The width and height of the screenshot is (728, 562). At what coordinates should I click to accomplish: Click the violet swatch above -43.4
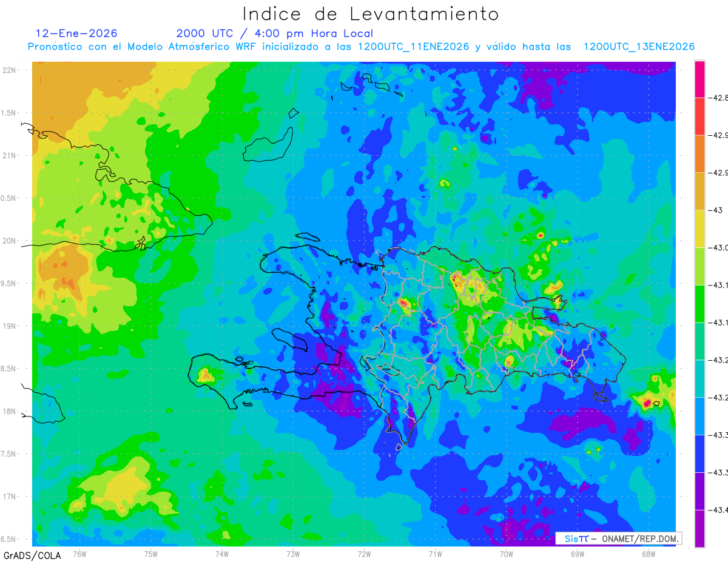pyautogui.click(x=699, y=491)
